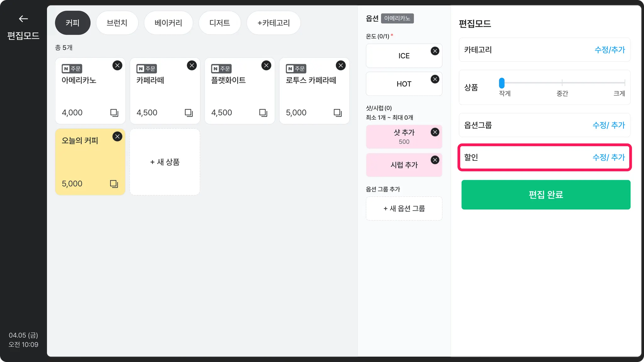Remove the ICE temperature option
This screenshot has width=644, height=362.
coord(435,51)
